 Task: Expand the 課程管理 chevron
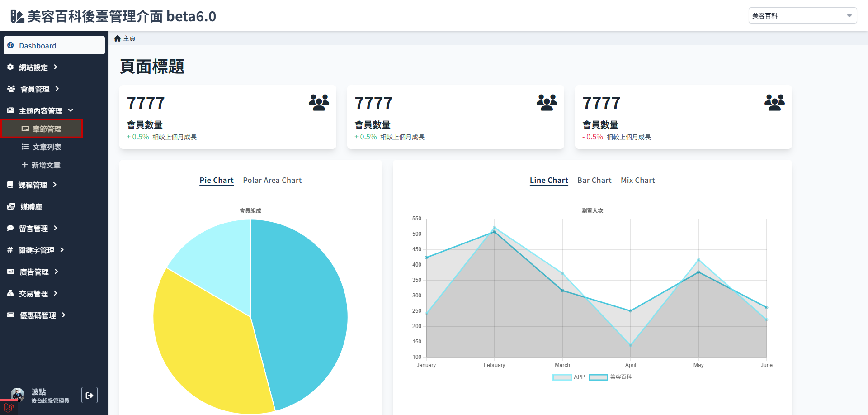click(55, 185)
